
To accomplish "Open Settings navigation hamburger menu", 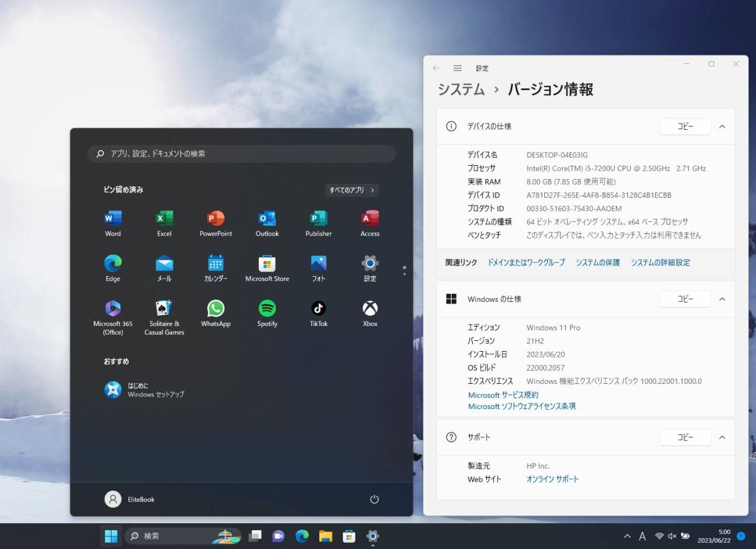I will pos(457,68).
